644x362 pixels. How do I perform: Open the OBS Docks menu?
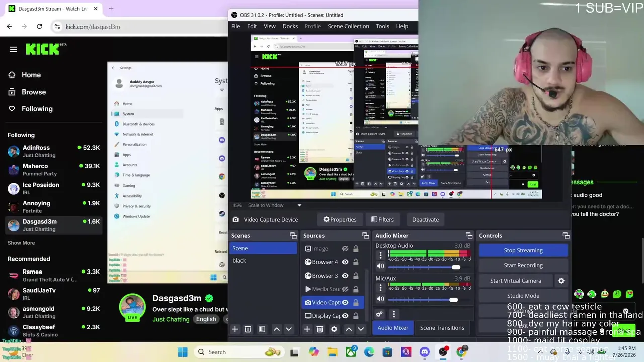coord(290,26)
